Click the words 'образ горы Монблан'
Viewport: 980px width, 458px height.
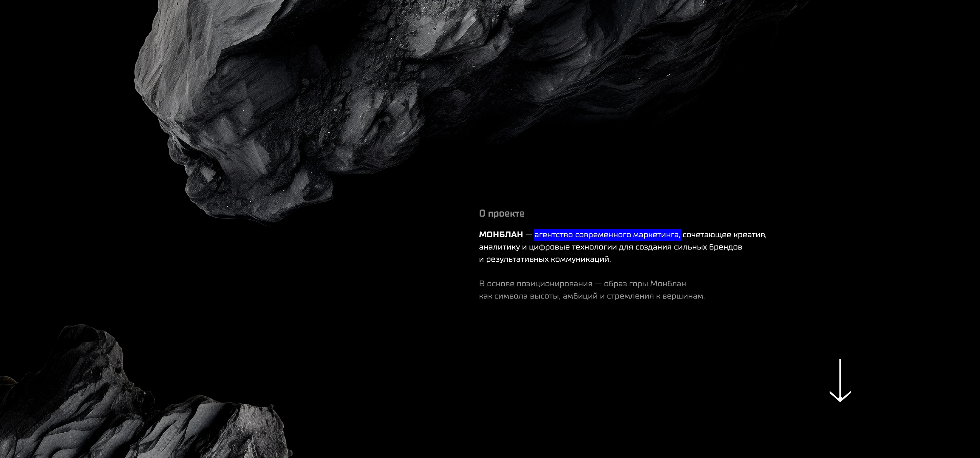(x=645, y=284)
